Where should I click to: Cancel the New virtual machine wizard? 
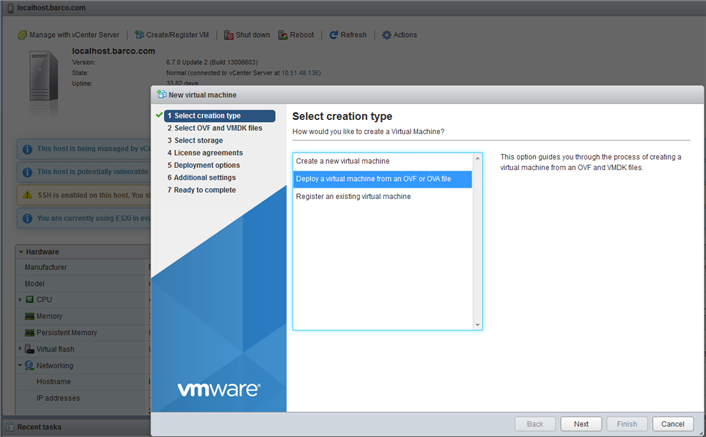(x=672, y=424)
